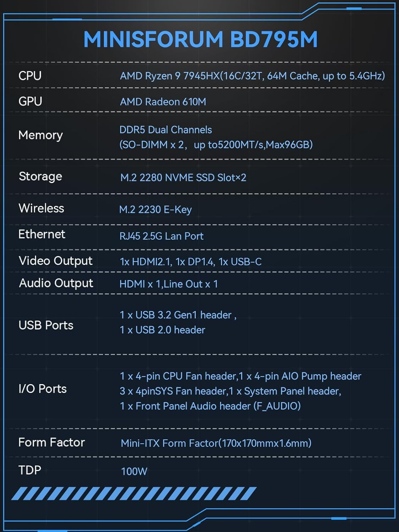Click the DDR5 Dual Channels text
The height and width of the screenshot is (532, 399).
pyautogui.click(x=166, y=130)
